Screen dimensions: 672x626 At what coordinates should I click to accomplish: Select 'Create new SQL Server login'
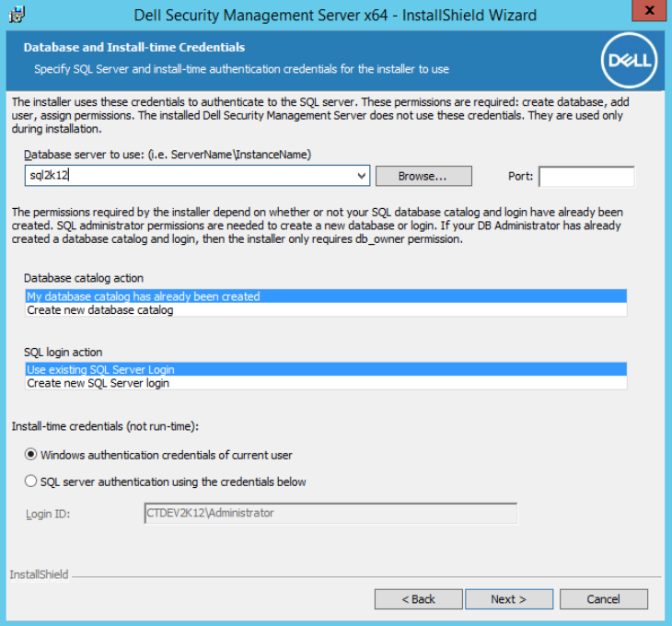tap(326, 383)
